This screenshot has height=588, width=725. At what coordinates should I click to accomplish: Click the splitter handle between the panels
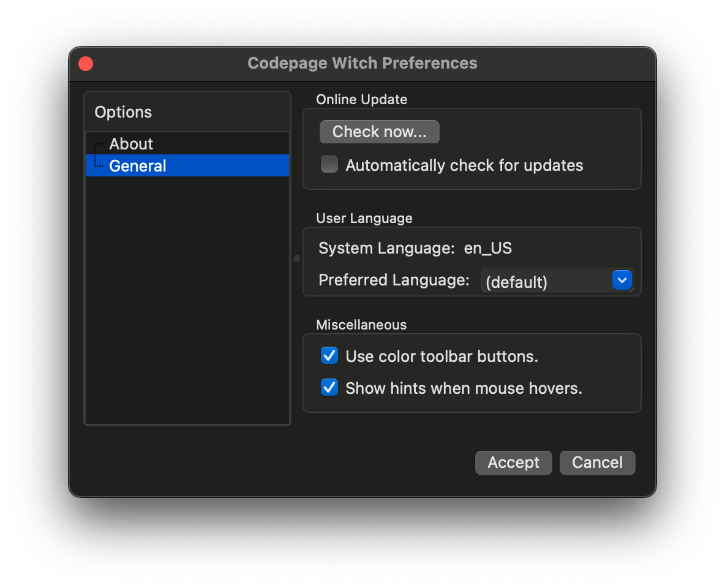(297, 258)
